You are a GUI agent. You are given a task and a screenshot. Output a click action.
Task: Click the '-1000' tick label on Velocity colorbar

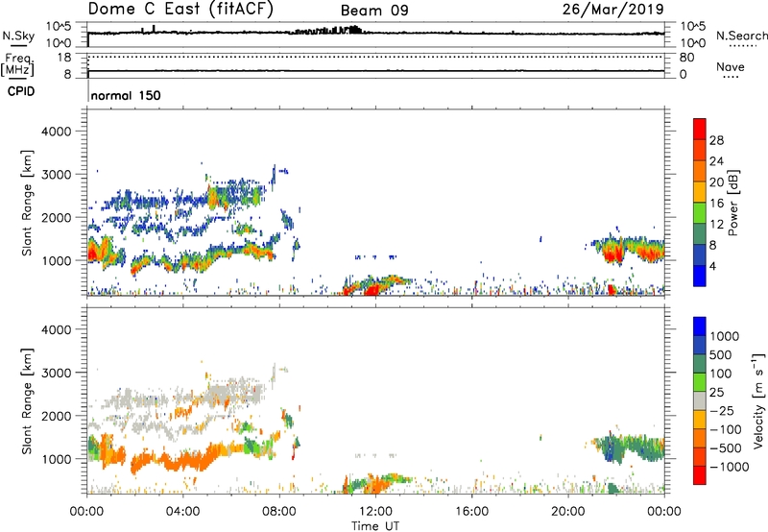click(x=729, y=467)
